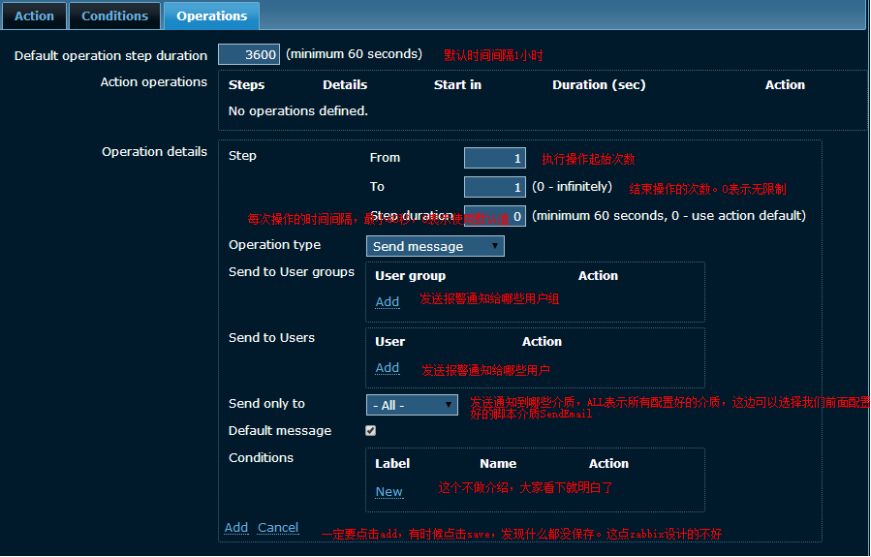Screen dimensions: 871x557
Task: Click the User group column header
Action: (x=410, y=276)
